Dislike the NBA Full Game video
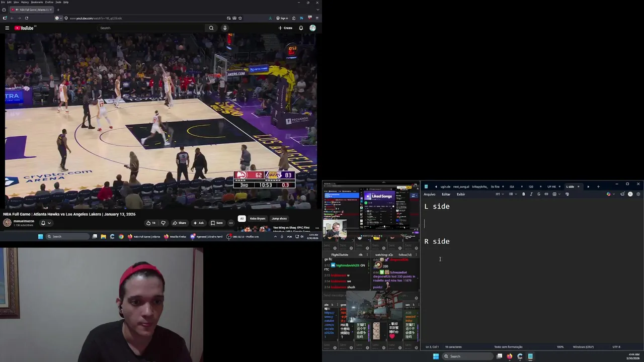Viewport: 644px width, 362px height. pyautogui.click(x=163, y=223)
